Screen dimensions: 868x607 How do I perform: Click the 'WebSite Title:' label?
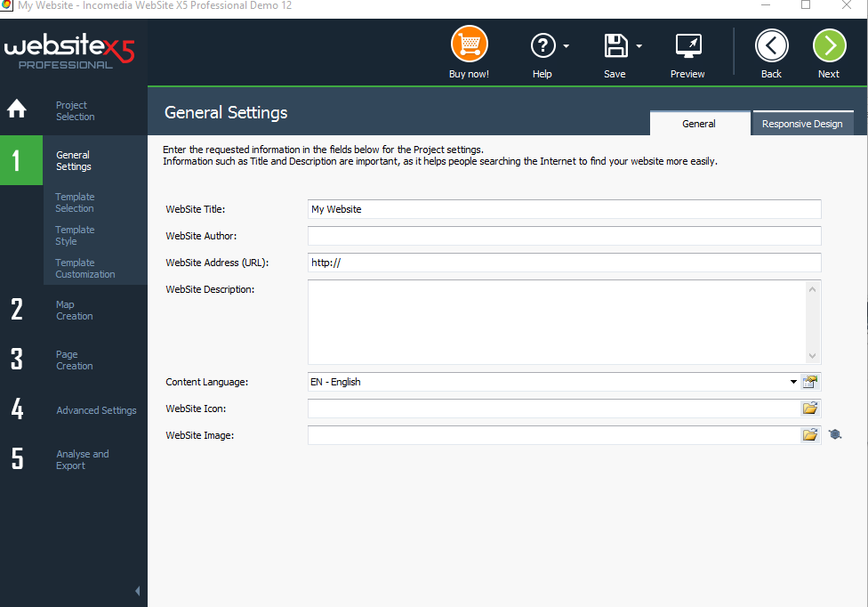pos(196,209)
